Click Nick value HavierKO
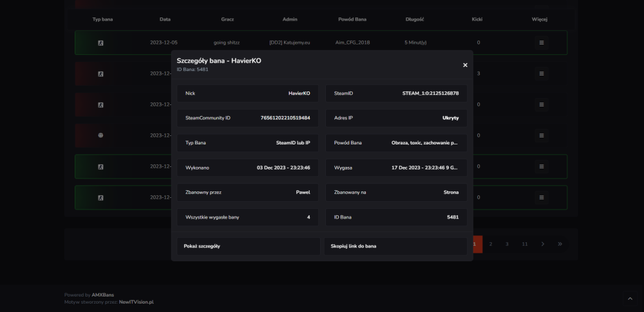The width and height of the screenshot is (644, 312). click(299, 93)
